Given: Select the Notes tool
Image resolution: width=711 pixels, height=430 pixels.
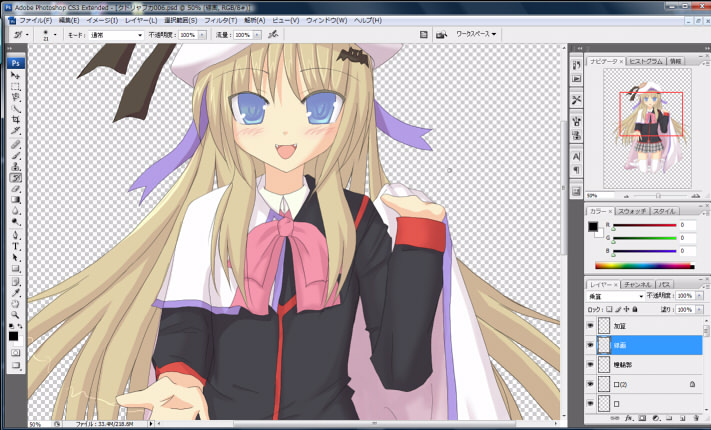Looking at the screenshot, I should pos(15,282).
